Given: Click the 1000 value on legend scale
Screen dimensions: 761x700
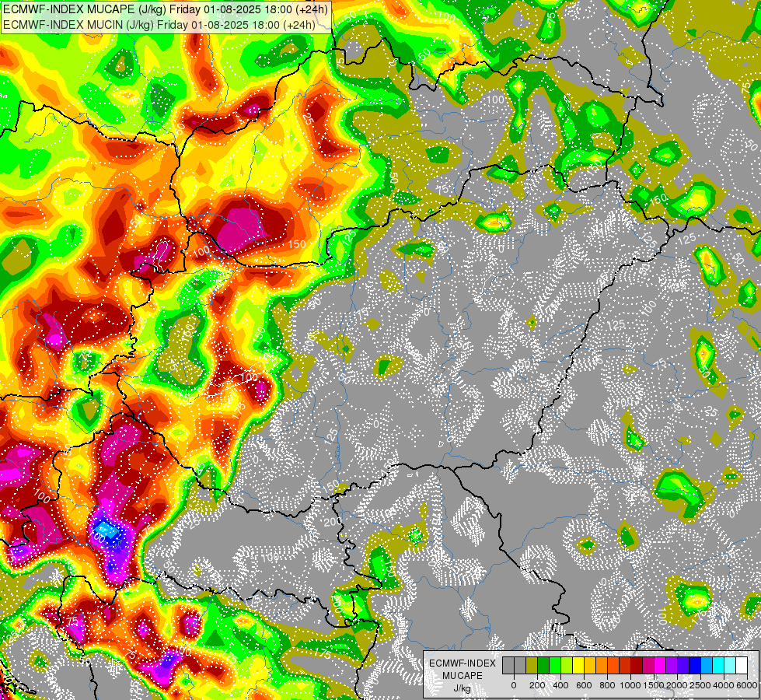Looking at the screenshot, I should [631, 685].
